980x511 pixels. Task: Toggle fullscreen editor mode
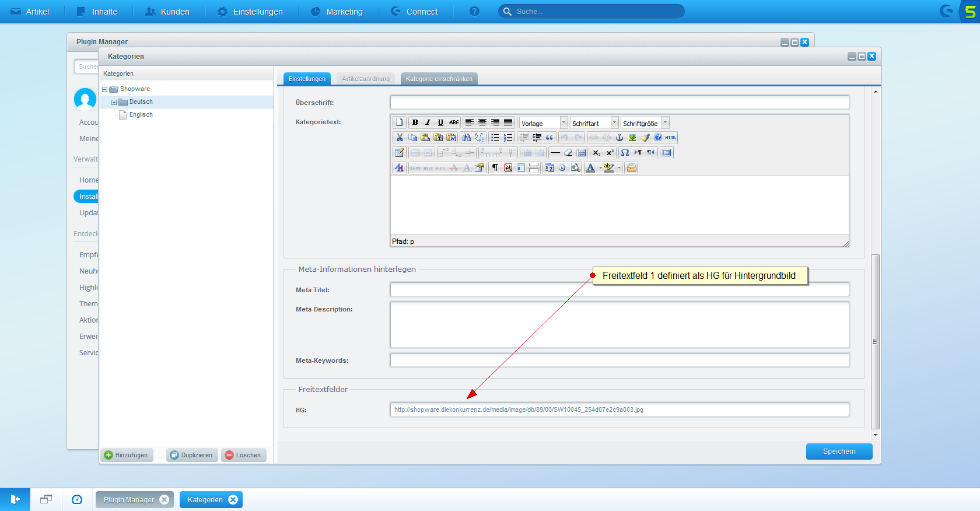pyautogui.click(x=667, y=153)
